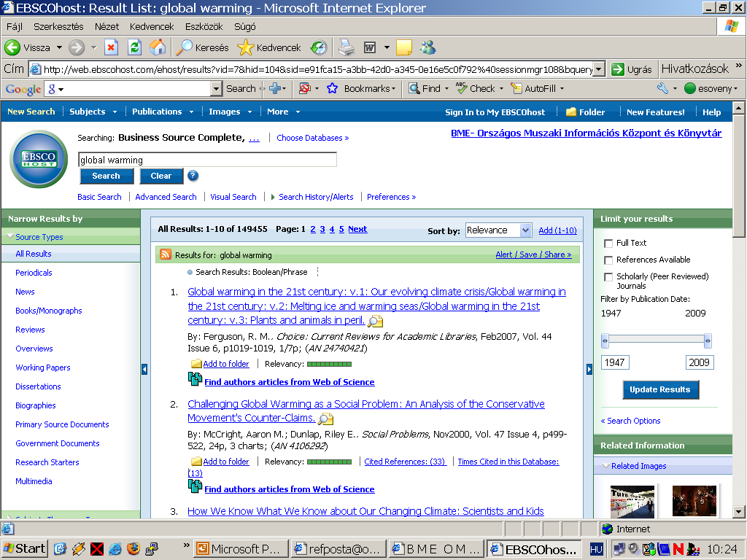Click the Clear button
The width and height of the screenshot is (747, 560).
(x=161, y=176)
